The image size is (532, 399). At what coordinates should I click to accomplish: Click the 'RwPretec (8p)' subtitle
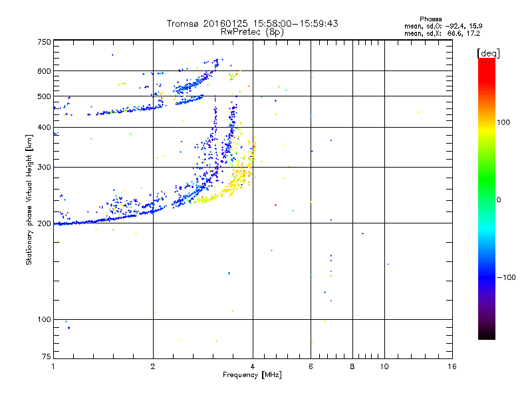click(252, 32)
